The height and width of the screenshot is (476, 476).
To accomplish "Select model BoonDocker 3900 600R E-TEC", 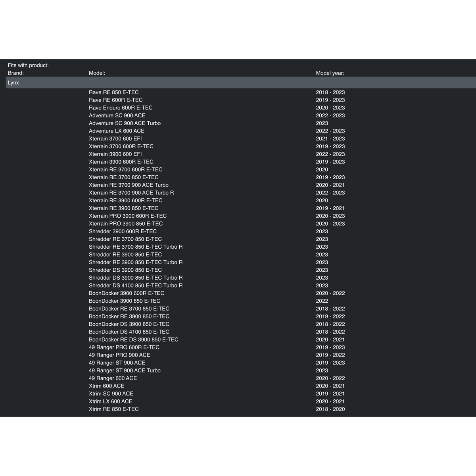I will (x=127, y=293).
